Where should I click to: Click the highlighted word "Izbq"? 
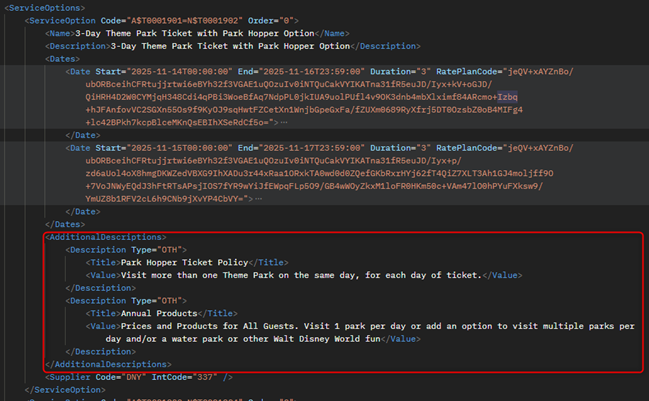[x=507, y=97]
